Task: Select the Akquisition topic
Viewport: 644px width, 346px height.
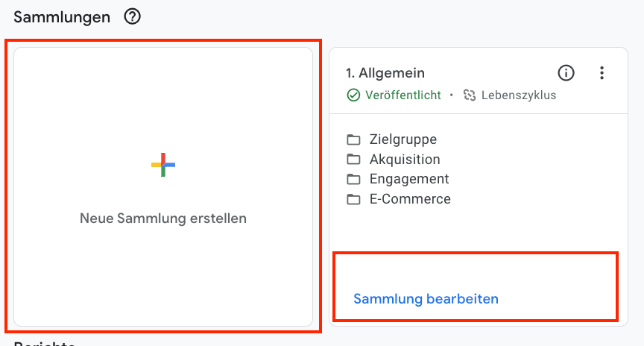Action: pyautogui.click(x=405, y=159)
